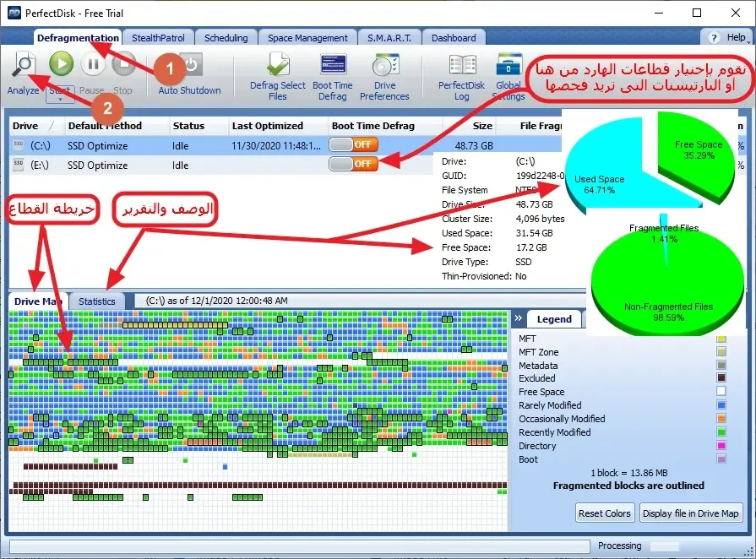Viewport: 756px width, 559px height.
Task: Open the Drive Map tab
Action: (x=38, y=301)
